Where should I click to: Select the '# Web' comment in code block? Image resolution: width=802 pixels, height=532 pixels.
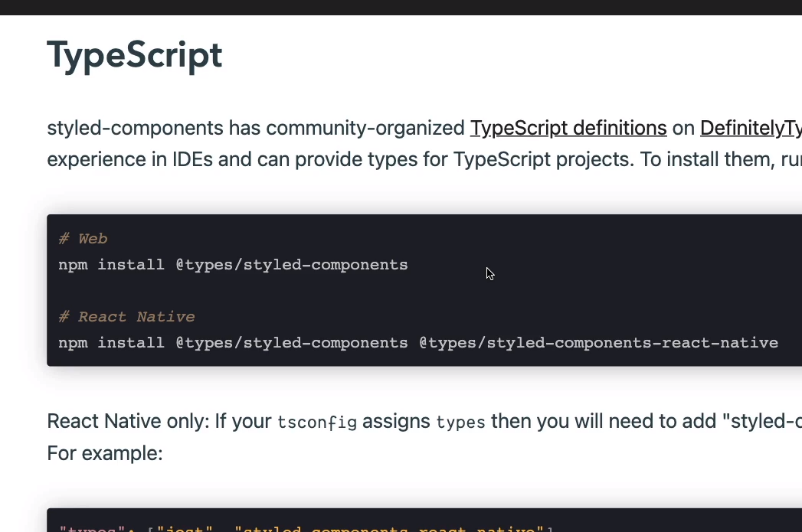click(83, 238)
